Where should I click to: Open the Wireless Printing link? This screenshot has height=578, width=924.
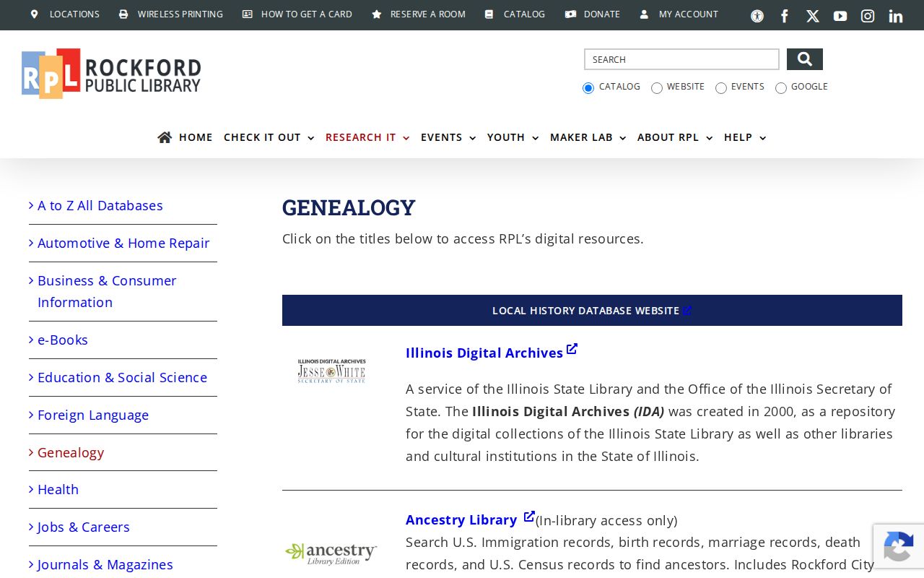[171, 14]
